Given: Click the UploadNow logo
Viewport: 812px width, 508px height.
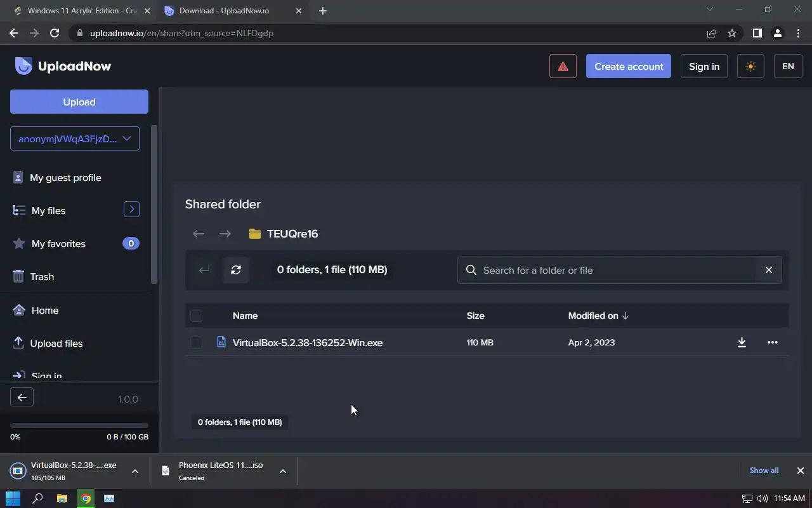Looking at the screenshot, I should coord(63,66).
